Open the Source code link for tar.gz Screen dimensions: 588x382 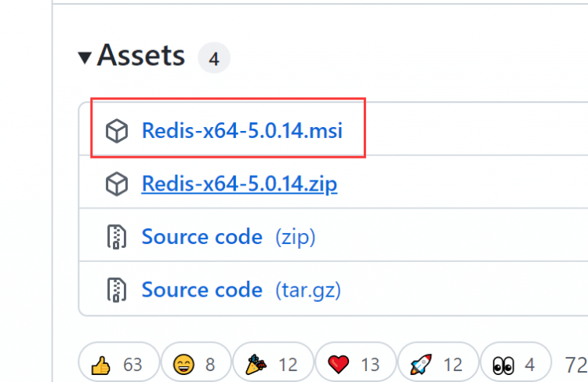point(201,289)
